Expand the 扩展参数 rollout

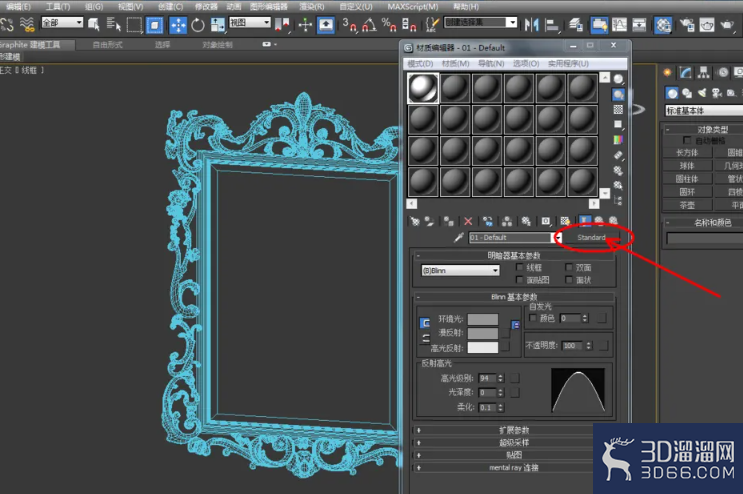tap(514, 430)
